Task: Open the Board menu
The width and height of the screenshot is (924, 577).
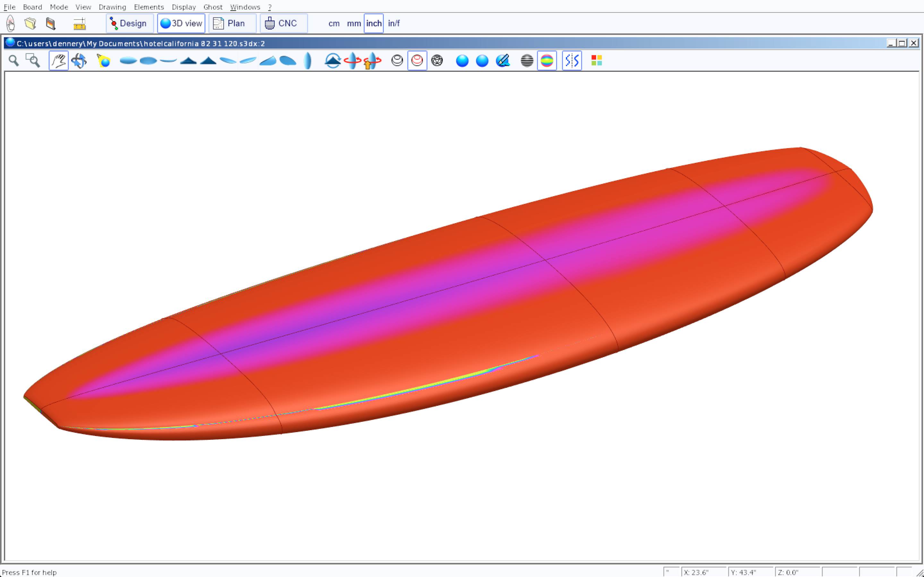Action: tap(32, 7)
